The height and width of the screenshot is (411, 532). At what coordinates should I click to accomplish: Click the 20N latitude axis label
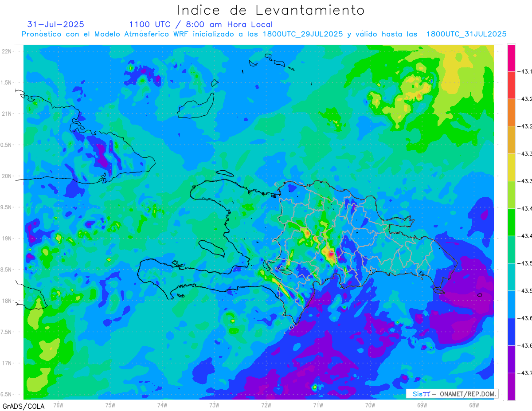pos(7,176)
